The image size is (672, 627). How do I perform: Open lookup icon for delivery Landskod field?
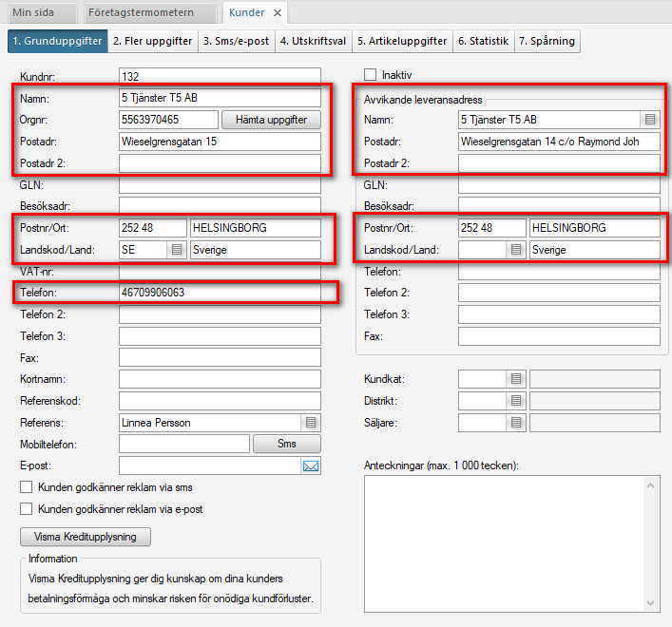coord(515,250)
